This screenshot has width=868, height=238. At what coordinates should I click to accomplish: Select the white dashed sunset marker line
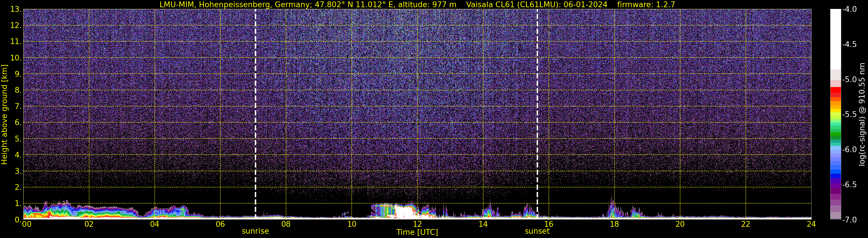537,114
